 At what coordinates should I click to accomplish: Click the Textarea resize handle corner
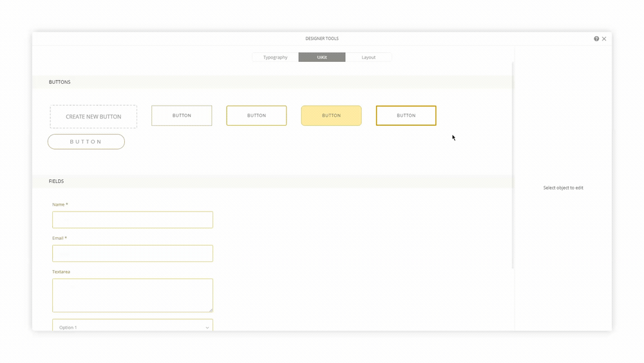point(211,310)
